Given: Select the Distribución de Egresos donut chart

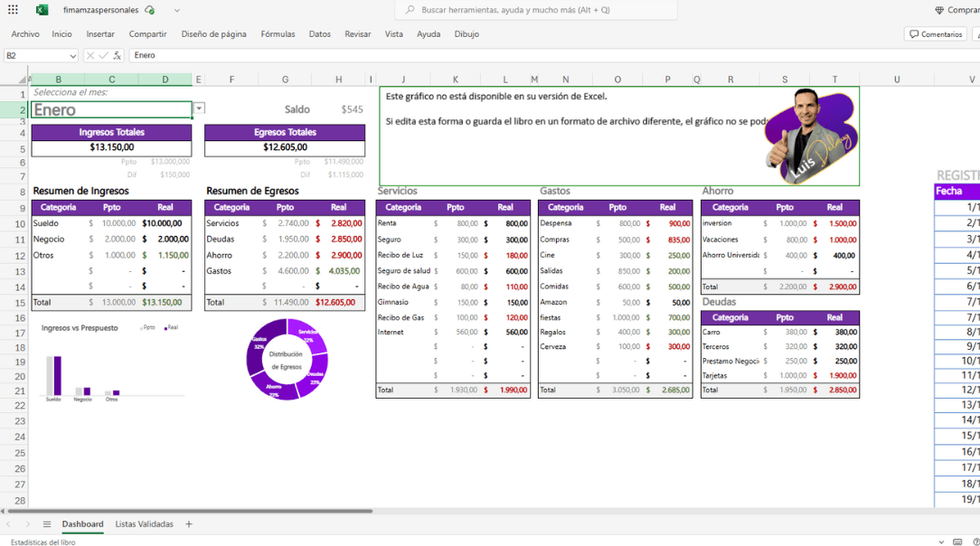Looking at the screenshot, I should point(287,360).
